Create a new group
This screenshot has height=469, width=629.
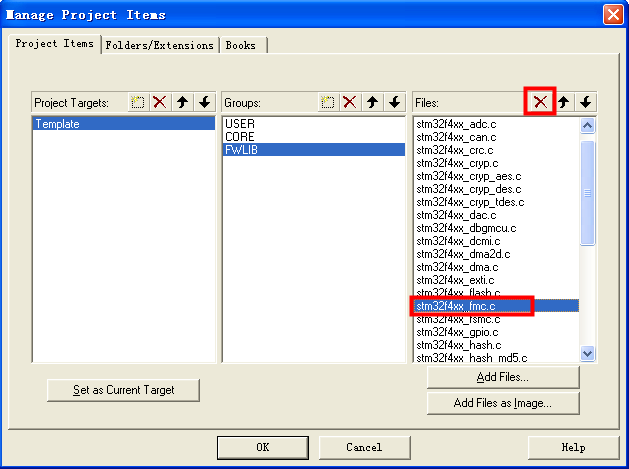click(328, 102)
